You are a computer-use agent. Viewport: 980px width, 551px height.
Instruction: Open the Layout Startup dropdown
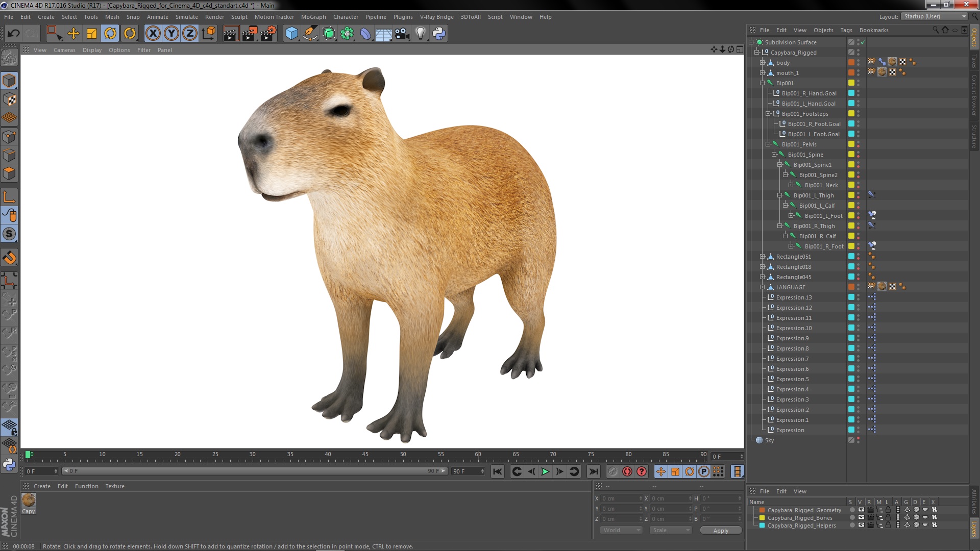(934, 17)
